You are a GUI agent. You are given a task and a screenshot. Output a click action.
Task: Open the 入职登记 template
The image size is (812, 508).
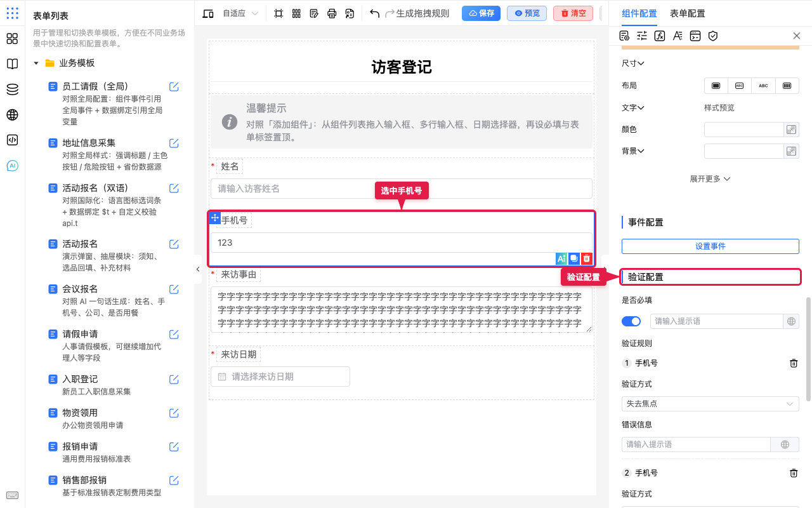80,379
